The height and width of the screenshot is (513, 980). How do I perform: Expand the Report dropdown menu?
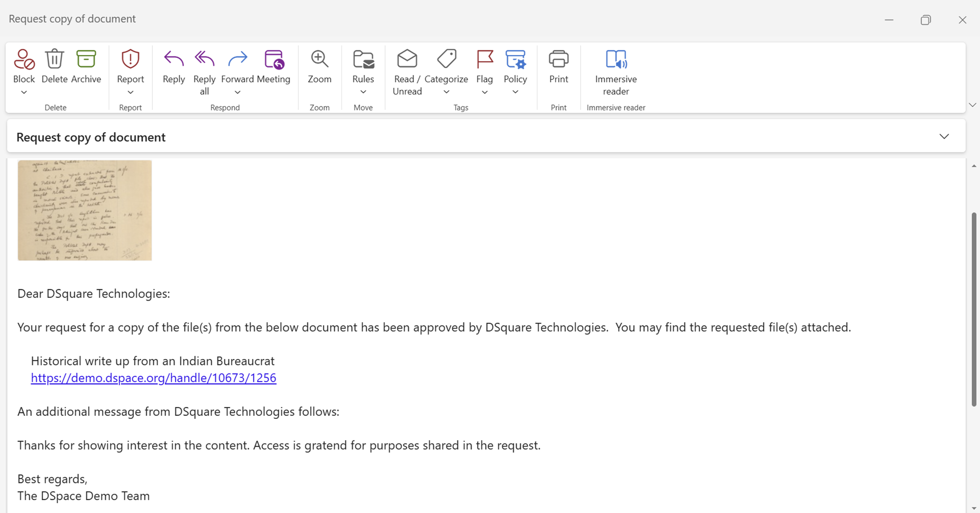[130, 93]
